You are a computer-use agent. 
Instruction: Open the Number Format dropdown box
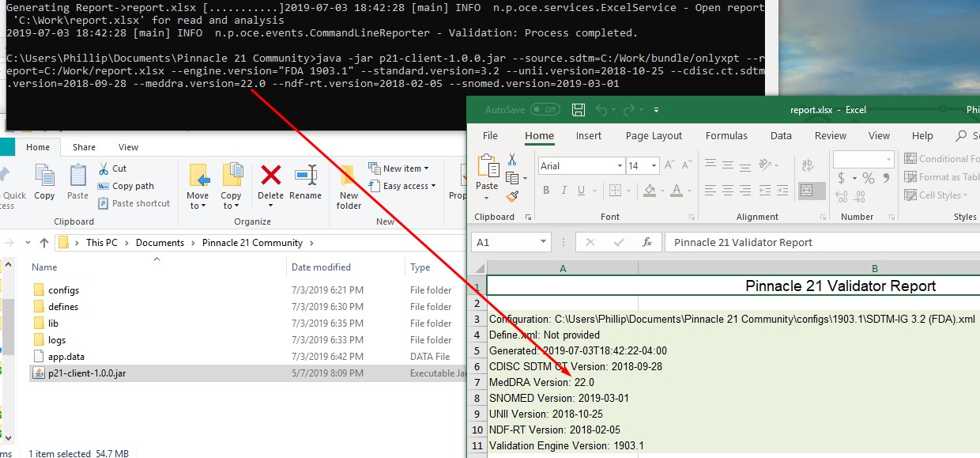pos(863,159)
